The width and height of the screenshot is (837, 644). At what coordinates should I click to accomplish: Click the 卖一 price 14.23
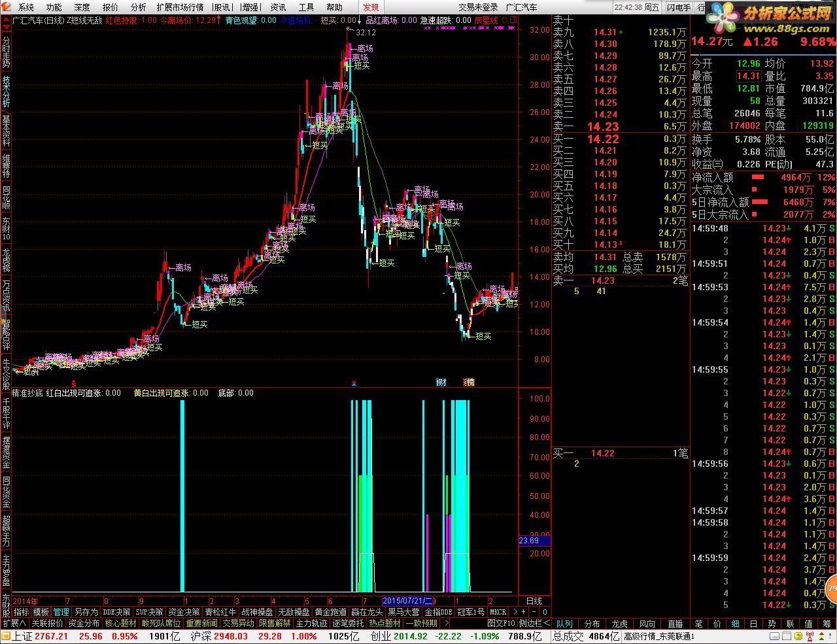(602, 127)
